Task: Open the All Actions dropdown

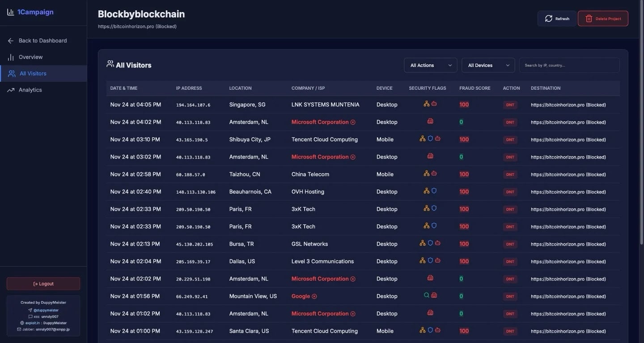Action: 429,65
